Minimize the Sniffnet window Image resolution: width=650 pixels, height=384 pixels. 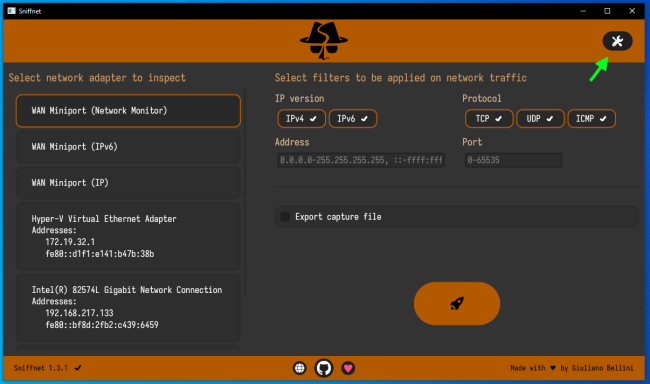click(x=583, y=11)
